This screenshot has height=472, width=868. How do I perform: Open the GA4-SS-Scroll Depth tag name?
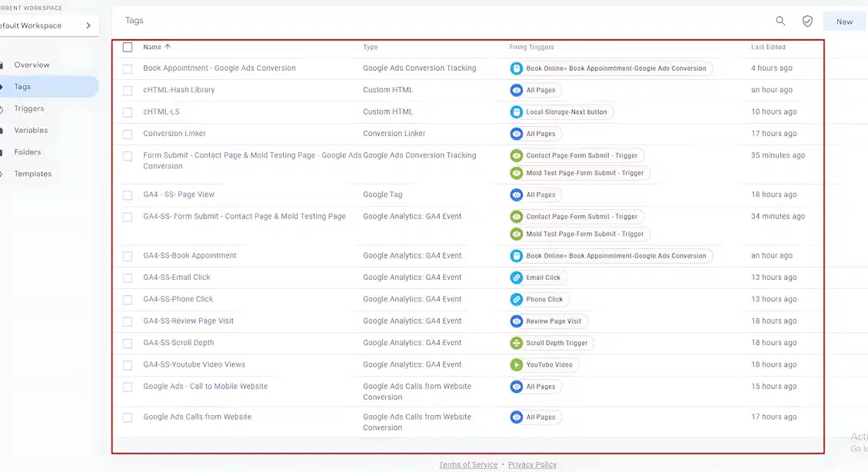pos(178,343)
